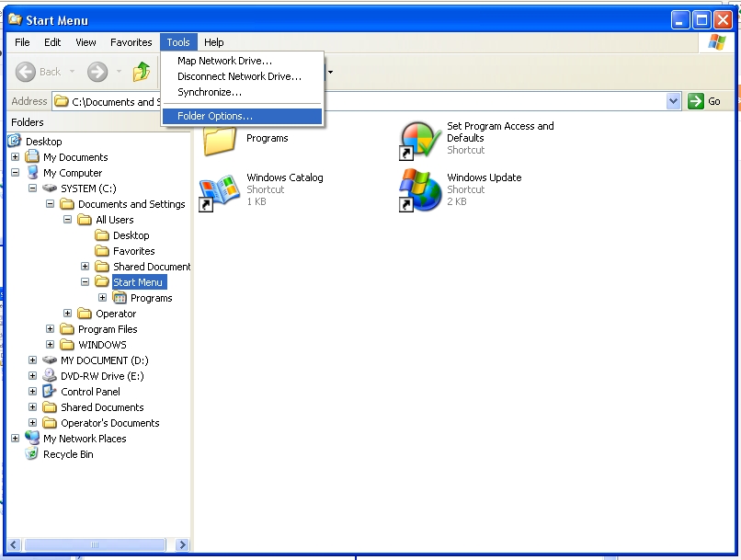This screenshot has height=560, width=741.
Task: Go up one folder level
Action: click(142, 72)
